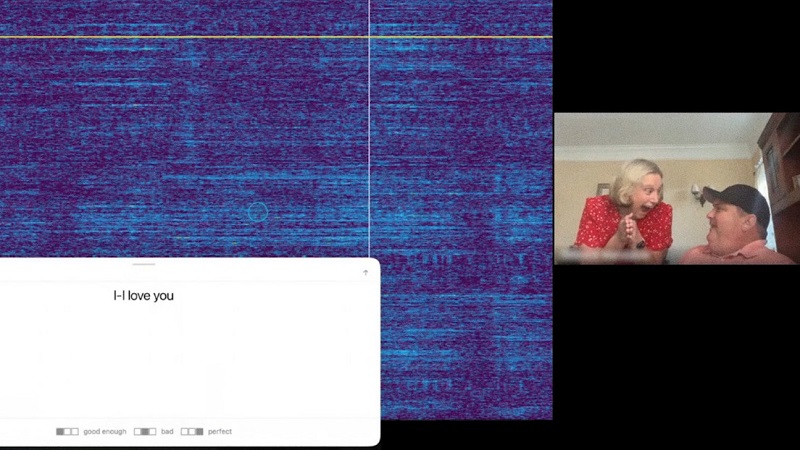Image resolution: width=800 pixels, height=450 pixels.
Task: Click the yellow horizontal line on spectrogram
Action: [276, 37]
